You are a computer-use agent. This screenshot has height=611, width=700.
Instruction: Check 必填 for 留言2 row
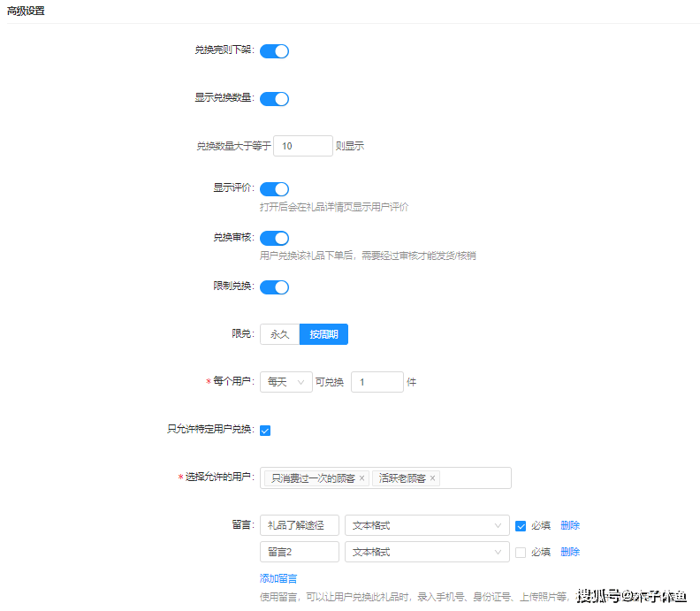click(x=521, y=553)
